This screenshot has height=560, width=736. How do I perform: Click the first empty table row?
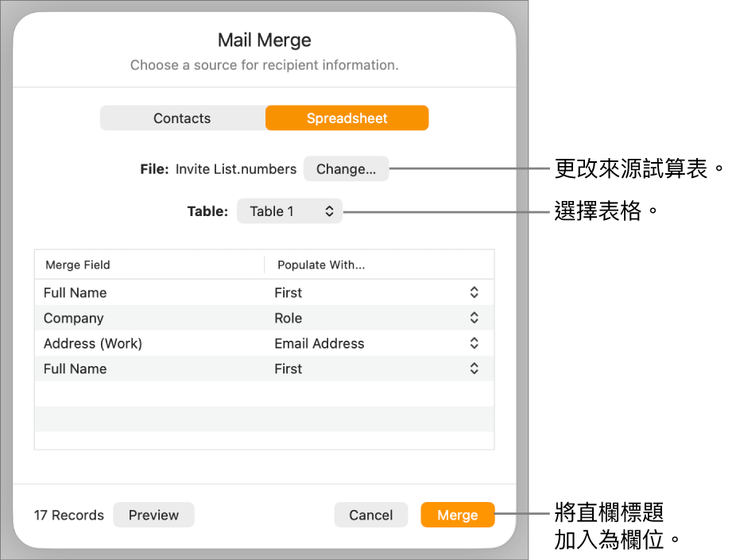[264, 394]
